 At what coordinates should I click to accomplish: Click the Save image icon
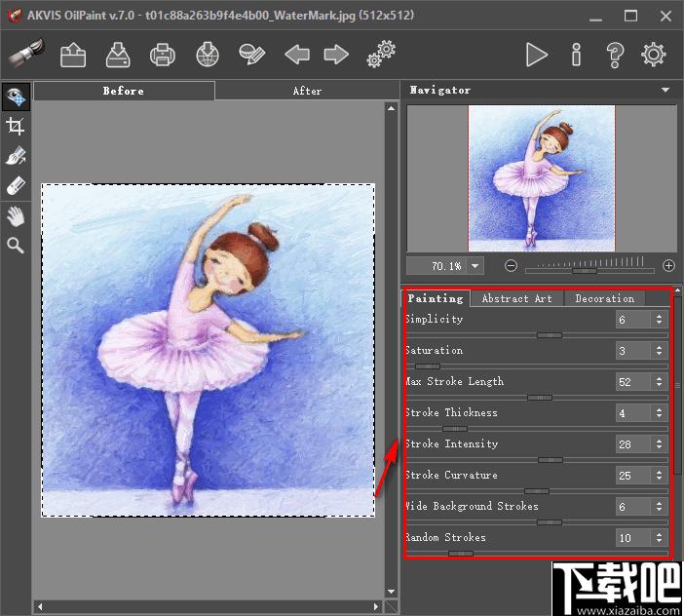pos(118,55)
